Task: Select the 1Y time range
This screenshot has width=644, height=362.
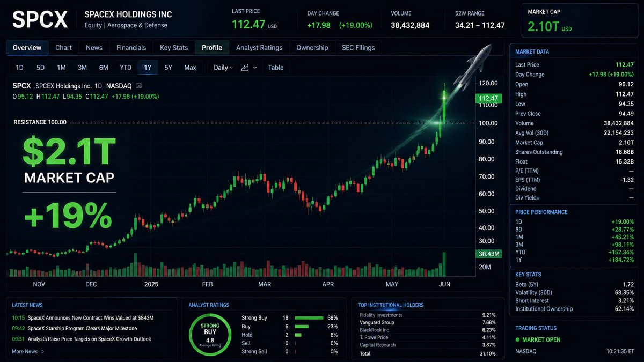Action: 148,68
